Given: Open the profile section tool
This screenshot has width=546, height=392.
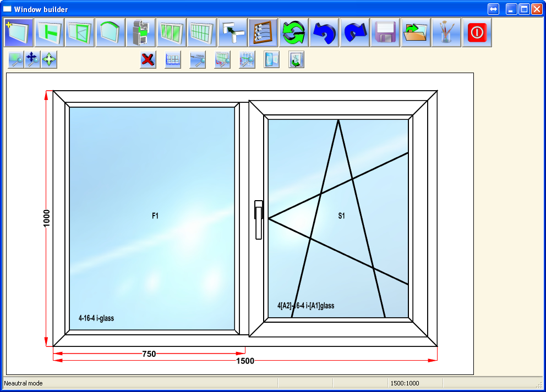Looking at the screenshot, I should (141, 32).
